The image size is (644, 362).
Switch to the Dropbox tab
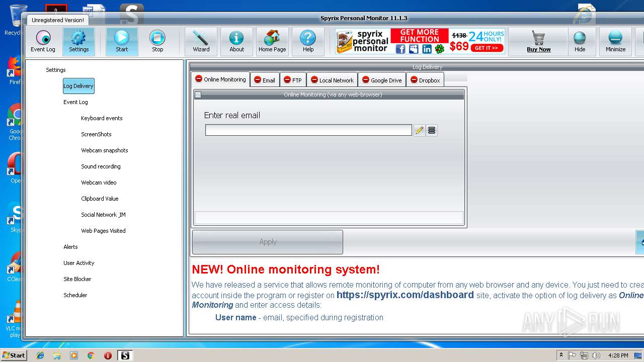(x=425, y=80)
